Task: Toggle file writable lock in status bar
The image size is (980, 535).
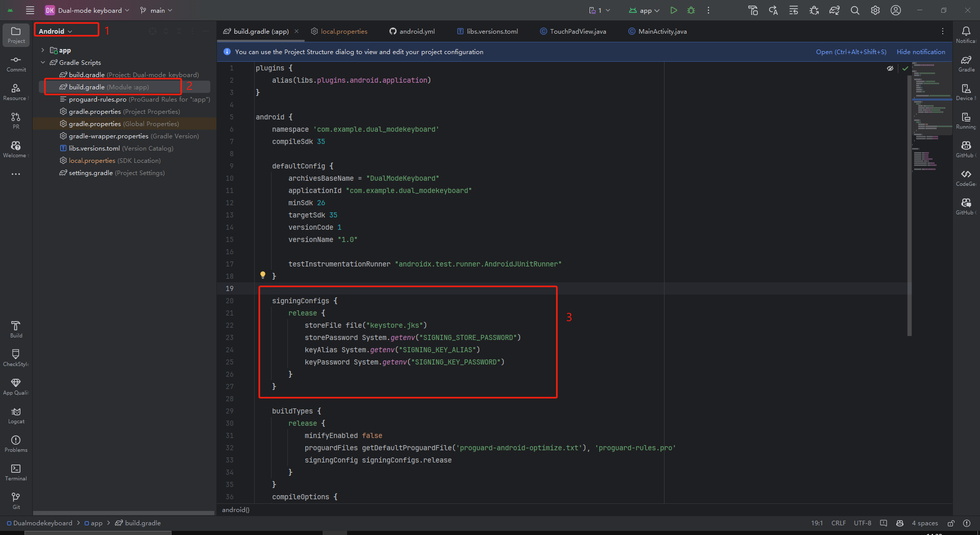Action: pyautogui.click(x=950, y=523)
